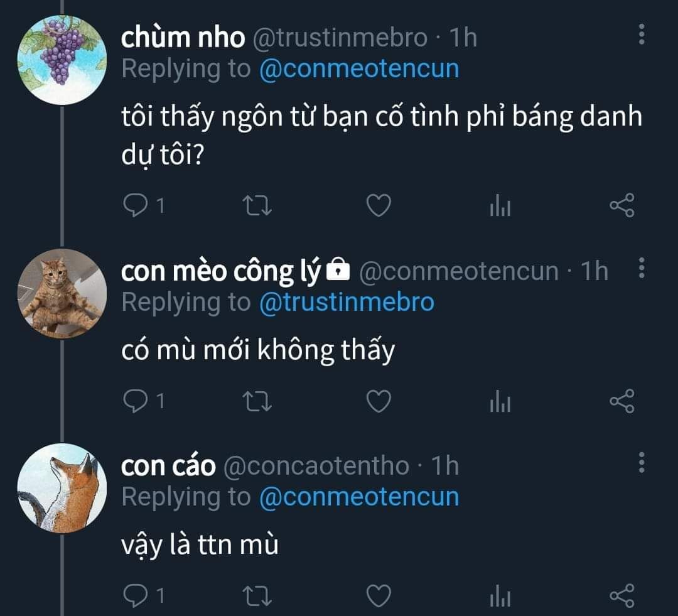Share con mèo công lý's tweet
The width and height of the screenshot is (678, 616).
tap(622, 401)
